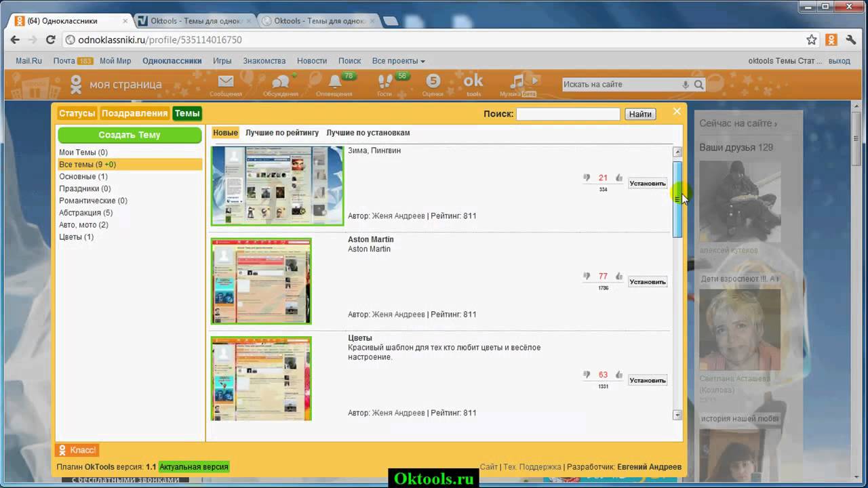
Task: Click thumbs up for Цветы theme
Action: click(x=619, y=374)
